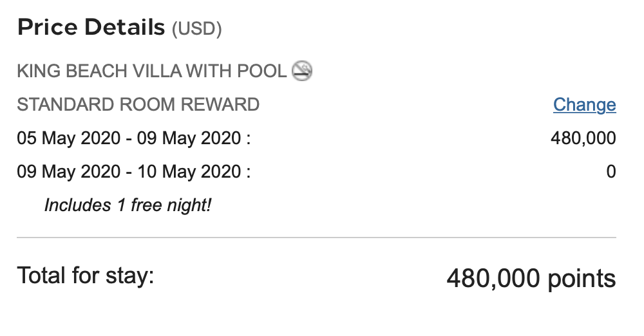Click the word Details in the heading

point(125,27)
